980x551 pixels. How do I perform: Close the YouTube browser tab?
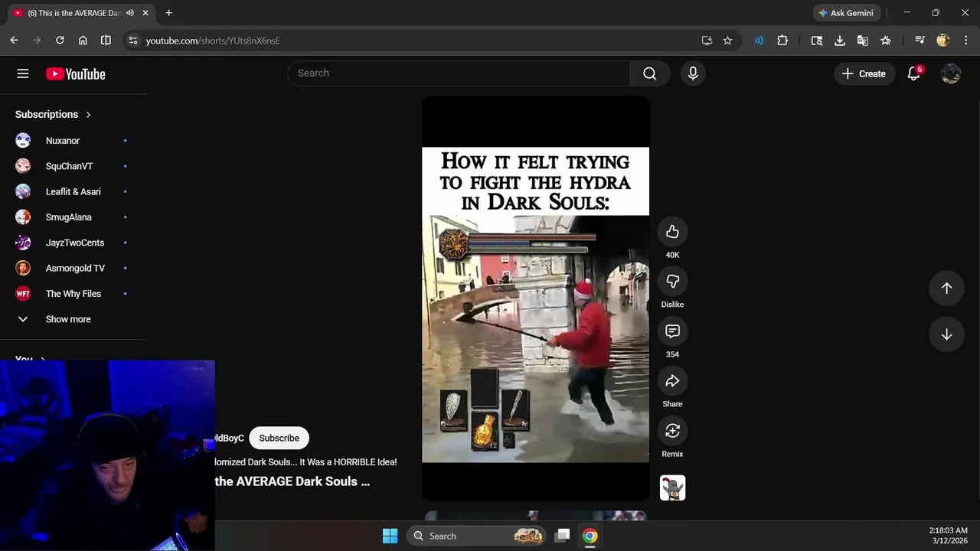pos(145,13)
